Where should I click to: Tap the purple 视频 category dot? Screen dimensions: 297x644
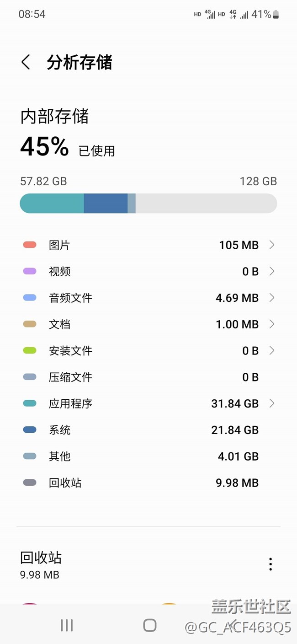[x=30, y=271]
